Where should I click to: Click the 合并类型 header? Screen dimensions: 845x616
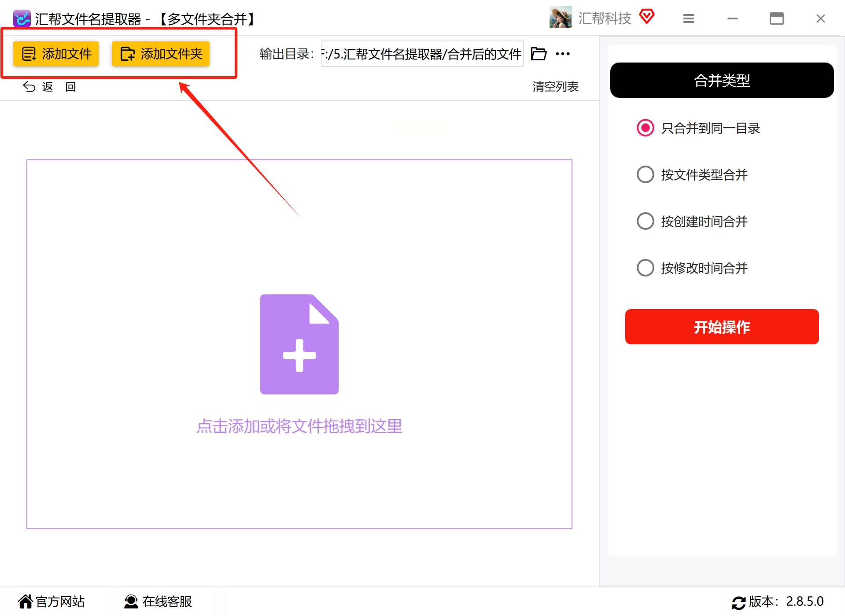tap(722, 80)
